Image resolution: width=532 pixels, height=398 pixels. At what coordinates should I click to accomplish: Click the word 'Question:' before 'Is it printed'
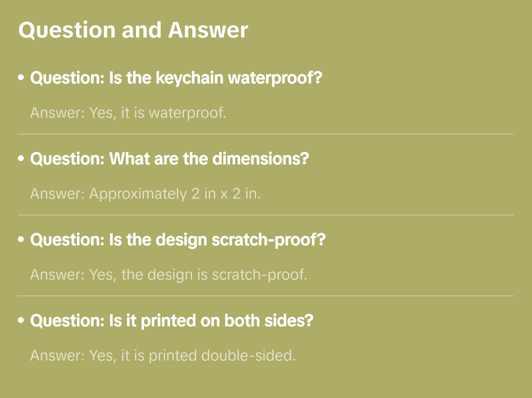point(67,321)
